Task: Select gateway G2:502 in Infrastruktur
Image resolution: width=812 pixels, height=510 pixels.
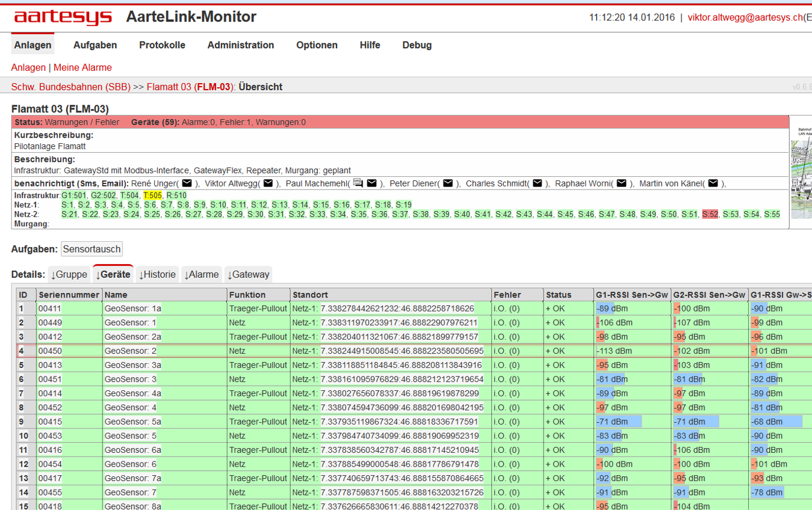Action: tap(104, 195)
